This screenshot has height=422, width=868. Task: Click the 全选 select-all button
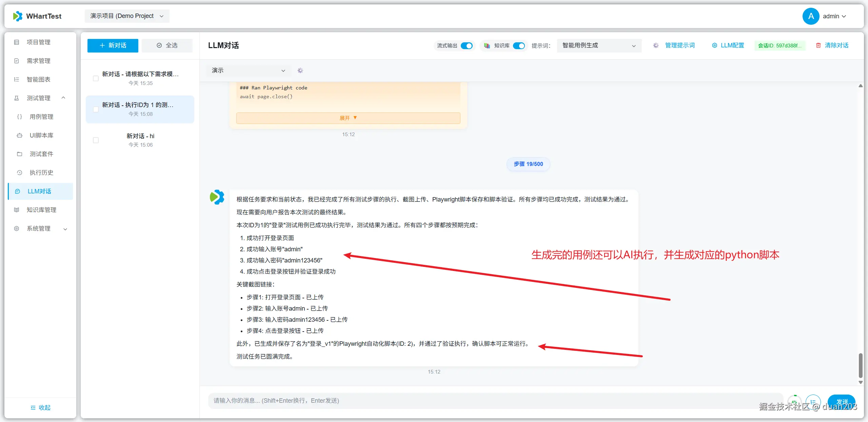(x=167, y=45)
